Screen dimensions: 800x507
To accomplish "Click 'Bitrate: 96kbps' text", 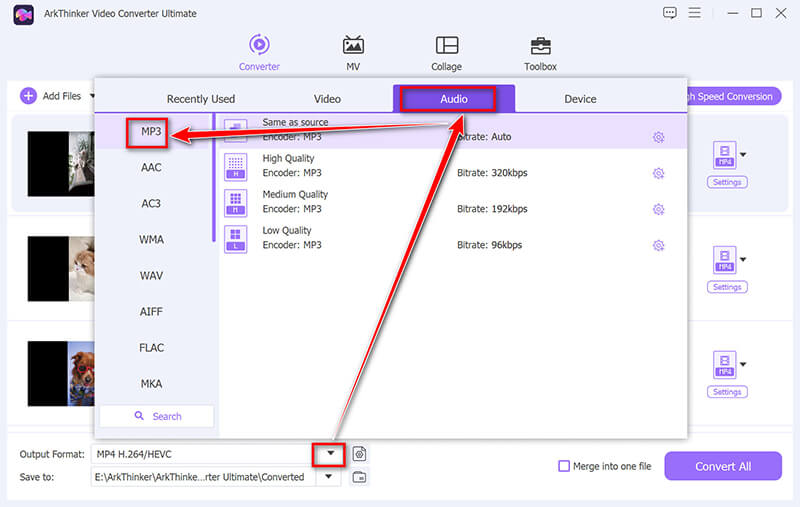I will coord(489,245).
